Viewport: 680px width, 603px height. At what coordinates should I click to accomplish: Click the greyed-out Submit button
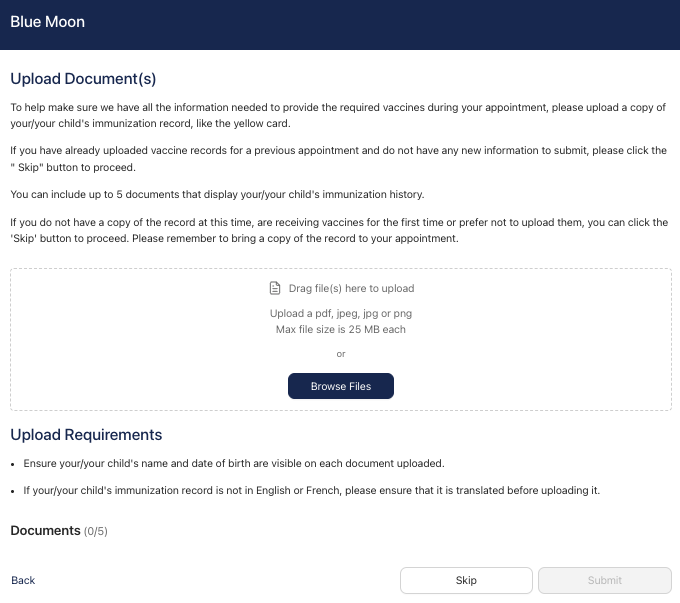(604, 580)
